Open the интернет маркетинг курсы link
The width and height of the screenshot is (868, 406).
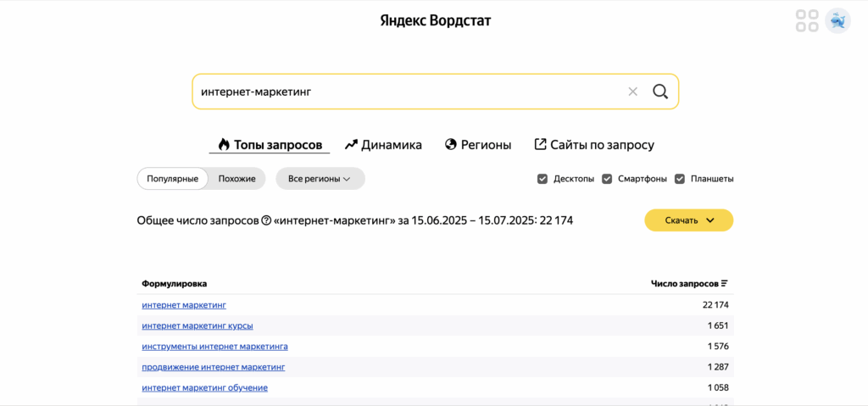(198, 325)
